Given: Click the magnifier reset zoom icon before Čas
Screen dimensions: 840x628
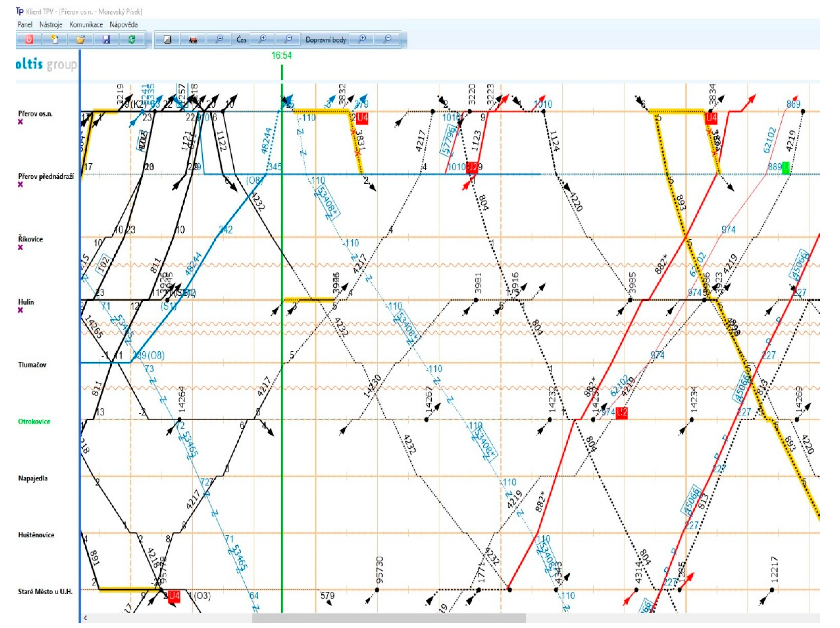Looking at the screenshot, I should [x=219, y=39].
